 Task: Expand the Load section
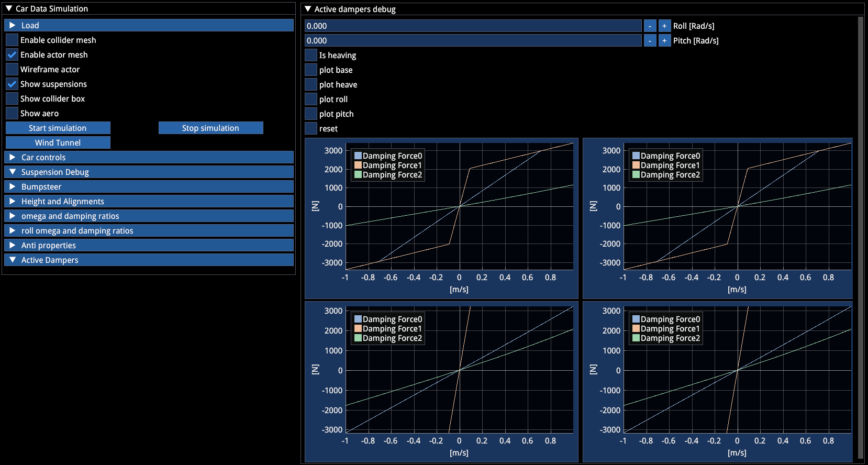[x=149, y=25]
